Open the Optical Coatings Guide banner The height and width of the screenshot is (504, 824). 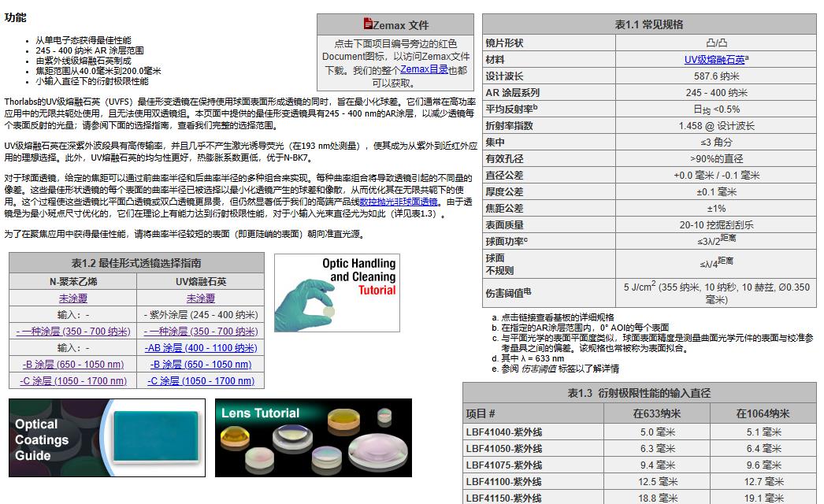[x=107, y=438]
